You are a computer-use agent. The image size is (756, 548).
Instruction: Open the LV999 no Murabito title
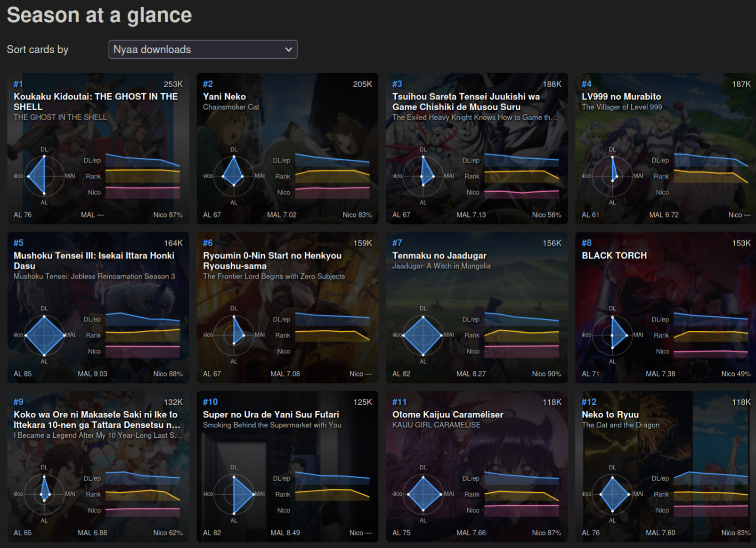pyautogui.click(x=621, y=97)
